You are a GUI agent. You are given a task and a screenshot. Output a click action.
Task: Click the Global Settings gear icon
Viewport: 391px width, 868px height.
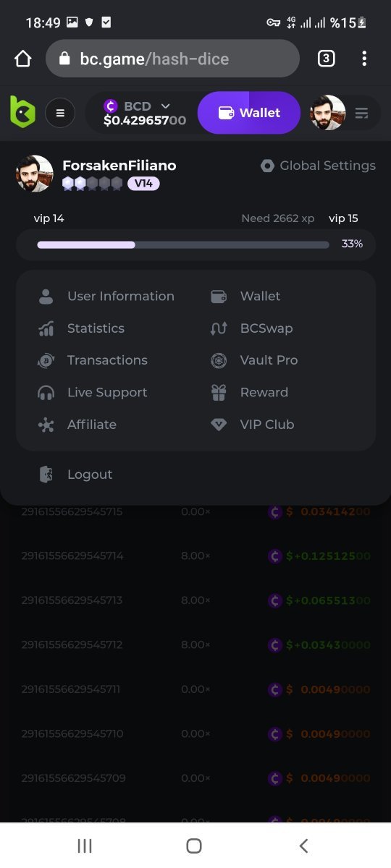point(267,166)
